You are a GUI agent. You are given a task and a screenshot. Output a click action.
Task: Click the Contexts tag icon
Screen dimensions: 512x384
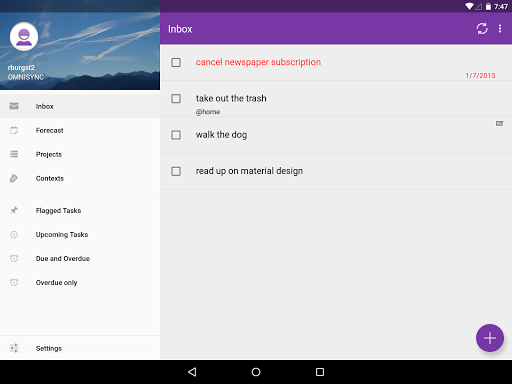(14, 178)
